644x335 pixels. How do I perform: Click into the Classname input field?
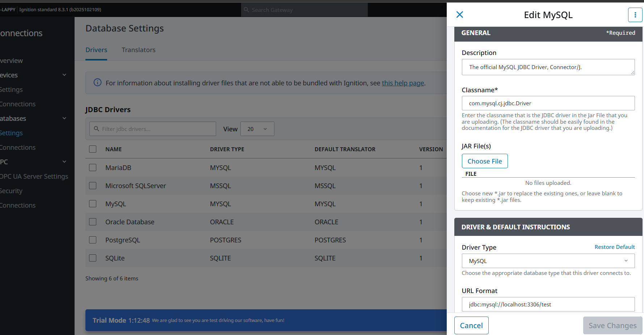coord(548,103)
